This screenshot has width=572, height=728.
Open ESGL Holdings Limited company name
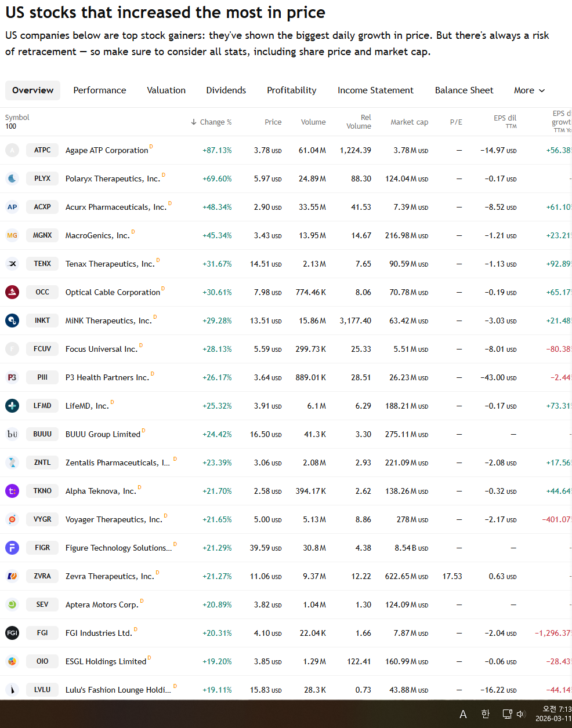coord(106,661)
